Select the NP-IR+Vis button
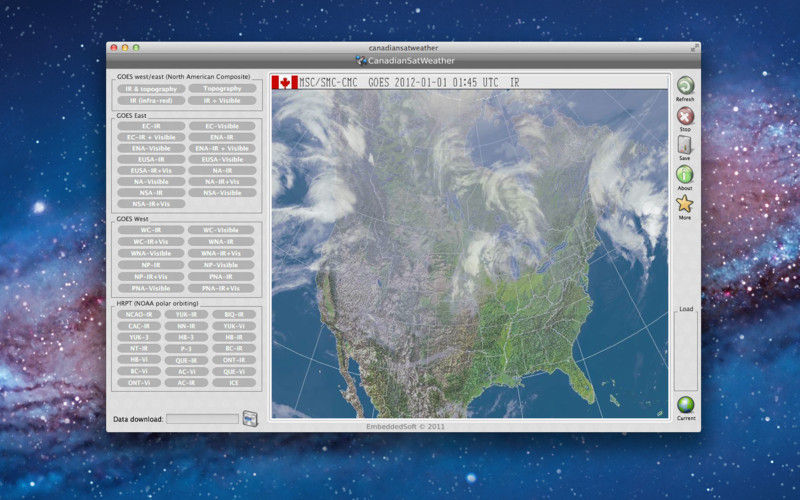The image size is (800, 500). tap(151, 277)
